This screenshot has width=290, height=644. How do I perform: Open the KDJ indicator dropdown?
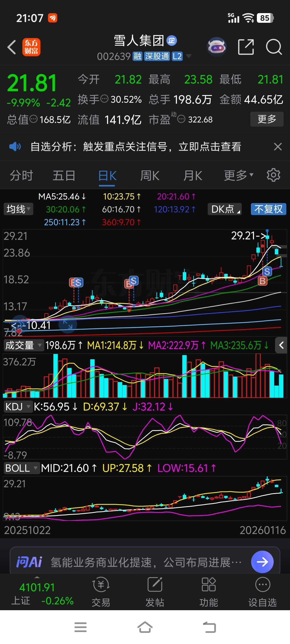18,406
